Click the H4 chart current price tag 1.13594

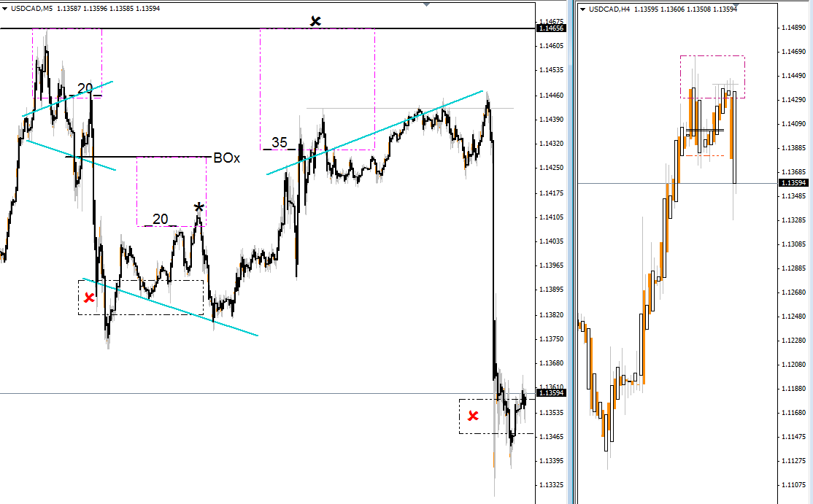pyautogui.click(x=793, y=183)
